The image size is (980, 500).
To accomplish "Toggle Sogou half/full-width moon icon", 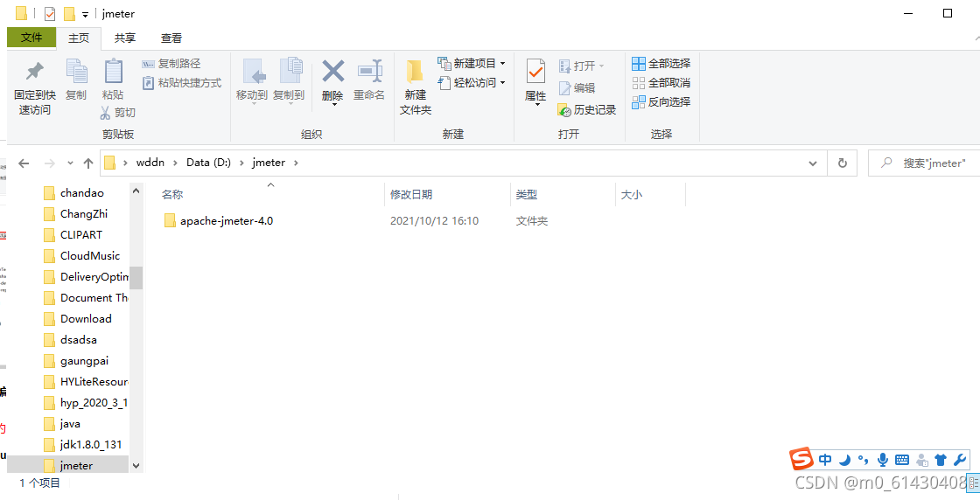I will 844,460.
